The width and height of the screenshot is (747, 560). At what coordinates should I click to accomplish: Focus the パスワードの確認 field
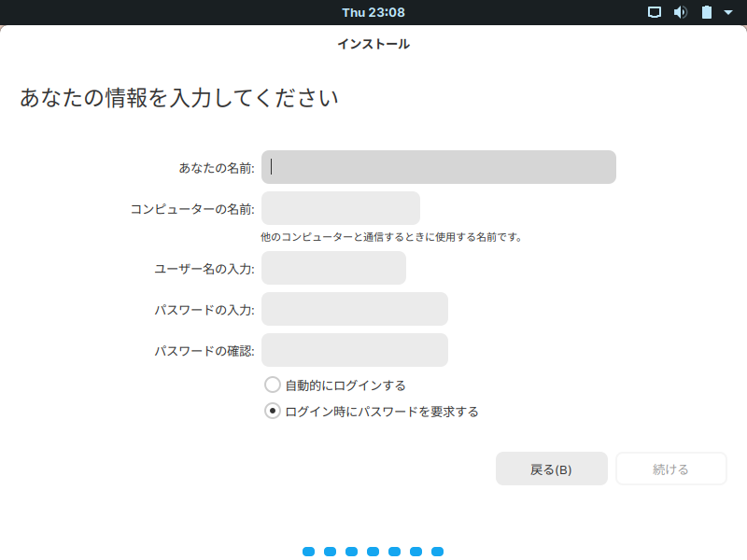coord(355,350)
